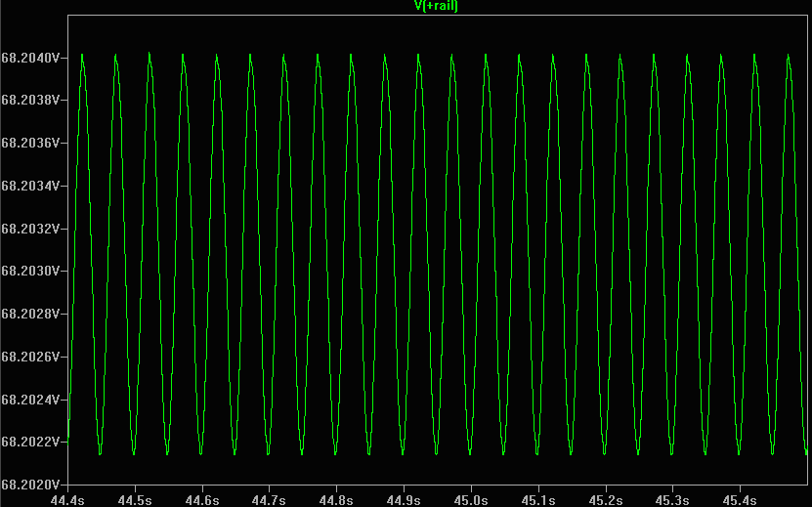Click the 44.5s time axis label

[135, 500]
